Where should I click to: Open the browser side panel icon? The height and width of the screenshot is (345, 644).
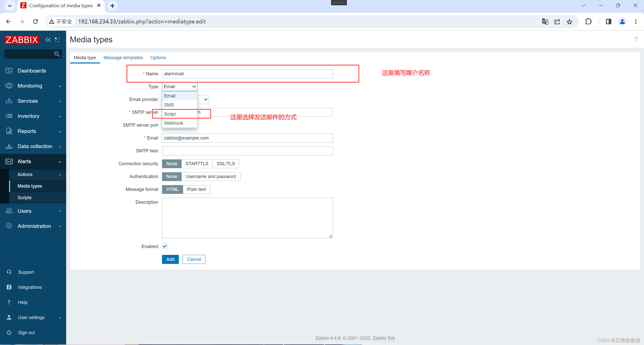[608, 22]
